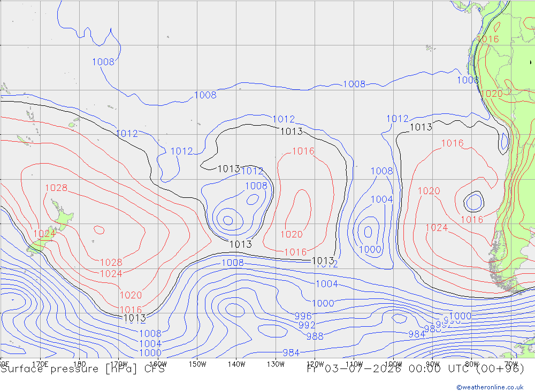Image resolution: width=535 pixels, height=392 pixels.
Task: Click the 'Surface pressure [hPa] CFS' title text
Action: (x=82, y=369)
